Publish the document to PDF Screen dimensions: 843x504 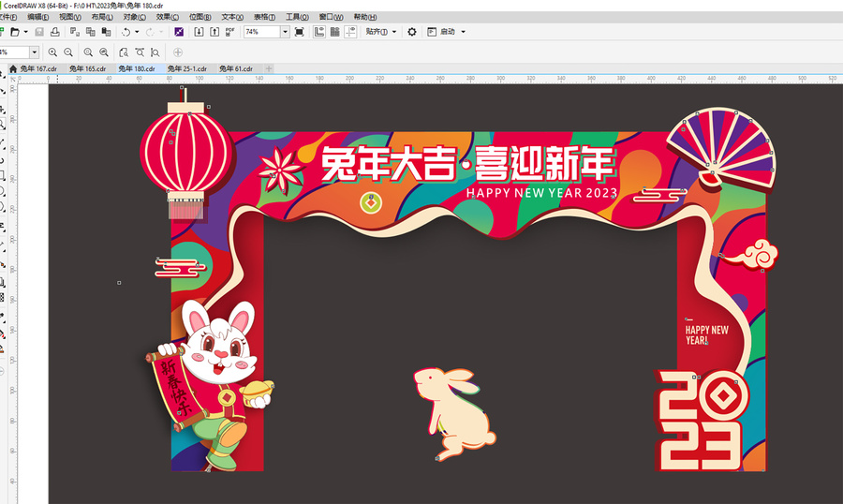[x=229, y=32]
